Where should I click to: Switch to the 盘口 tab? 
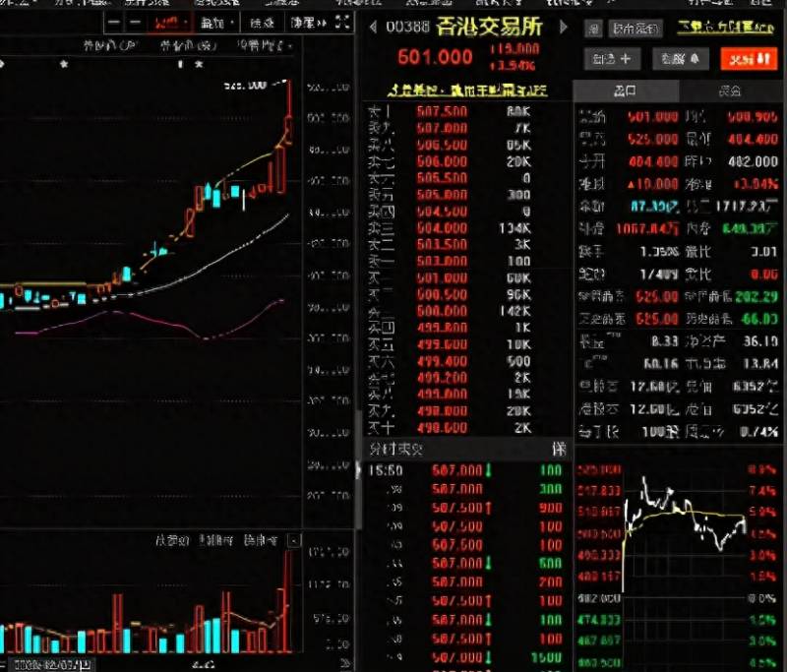[x=626, y=91]
